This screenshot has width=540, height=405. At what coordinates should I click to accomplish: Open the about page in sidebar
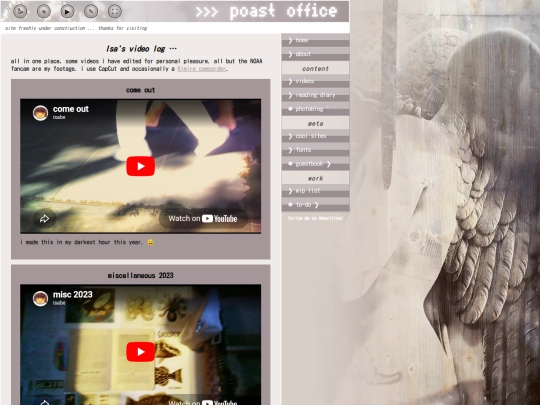(x=315, y=54)
